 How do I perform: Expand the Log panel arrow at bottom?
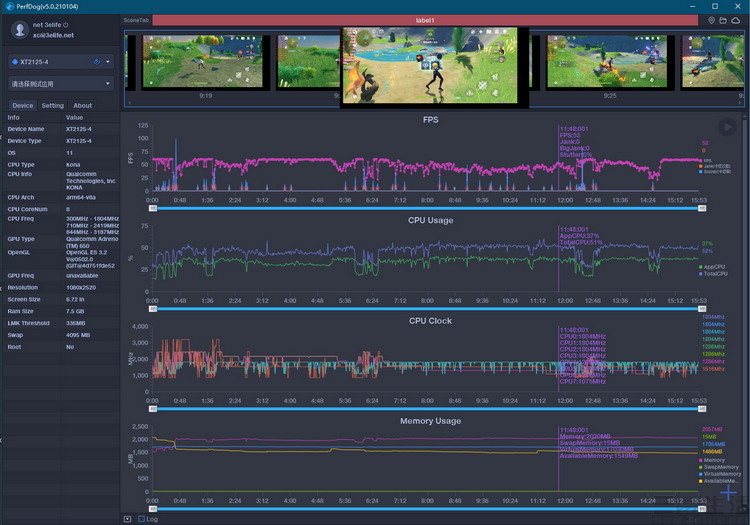(x=127, y=519)
